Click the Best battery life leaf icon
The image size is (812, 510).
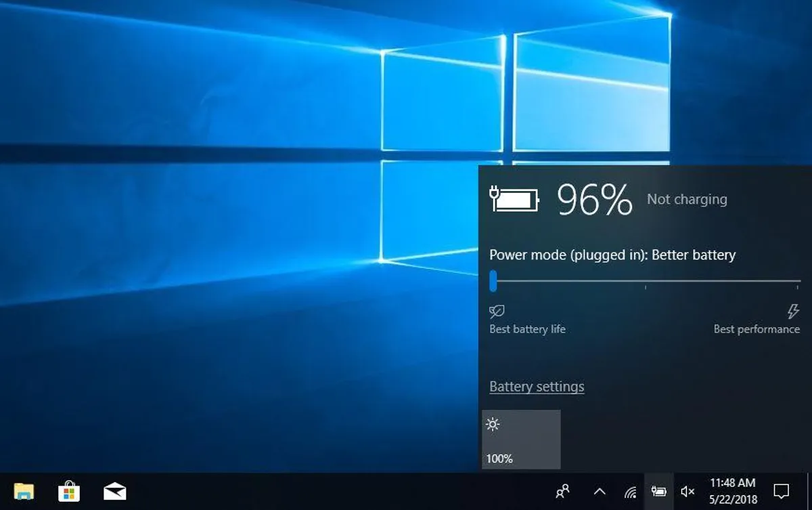tap(497, 312)
